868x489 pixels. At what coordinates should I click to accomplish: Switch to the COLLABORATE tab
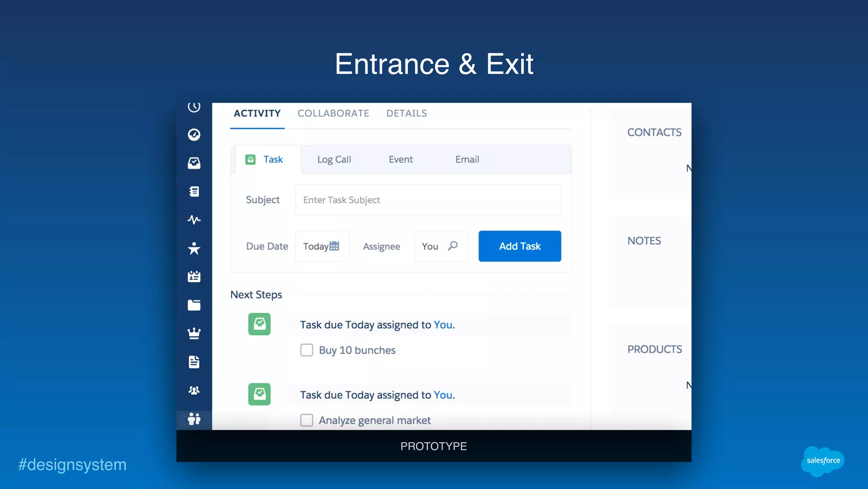(x=334, y=114)
